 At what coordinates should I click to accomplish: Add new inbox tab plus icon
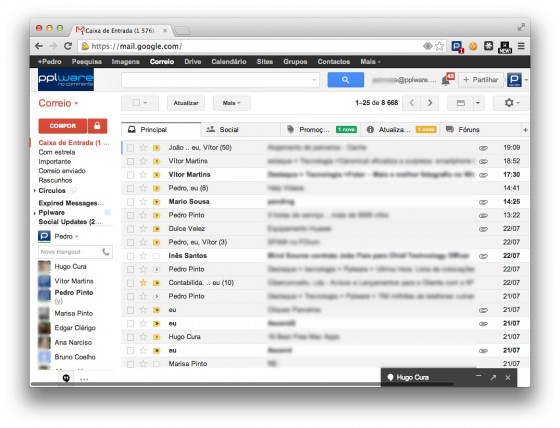[525, 130]
